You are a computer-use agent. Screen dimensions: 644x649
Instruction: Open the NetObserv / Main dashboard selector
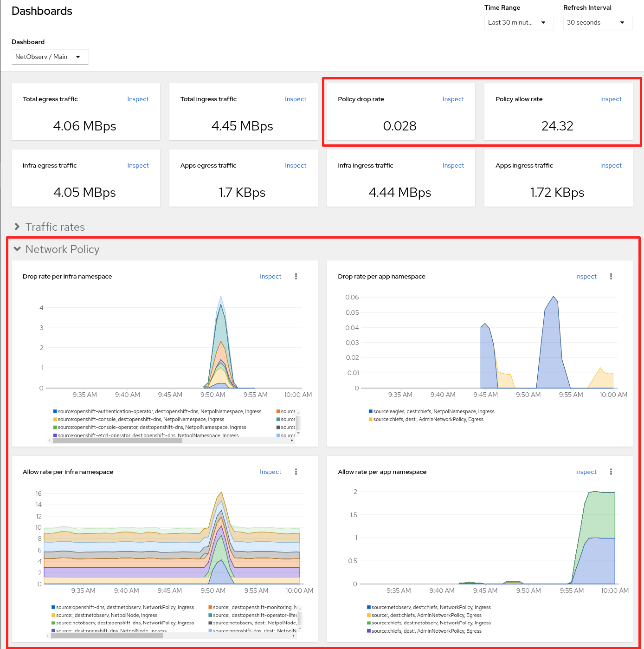50,57
